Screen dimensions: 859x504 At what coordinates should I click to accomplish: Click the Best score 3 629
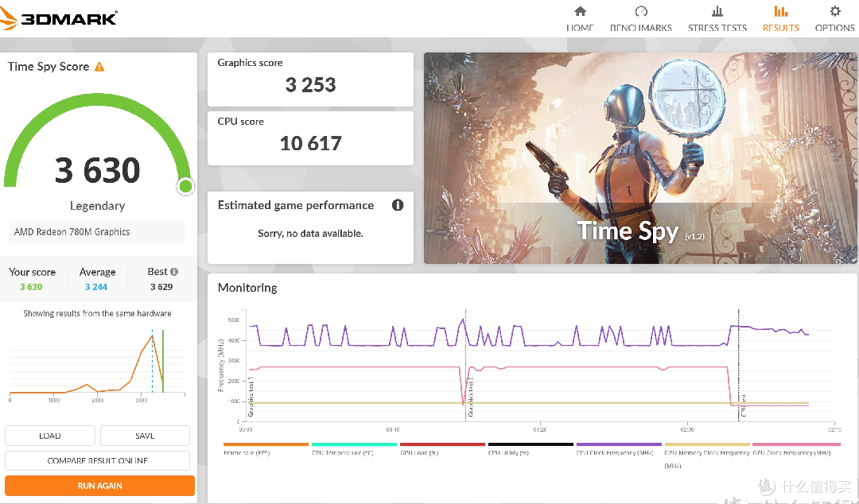pos(161,286)
